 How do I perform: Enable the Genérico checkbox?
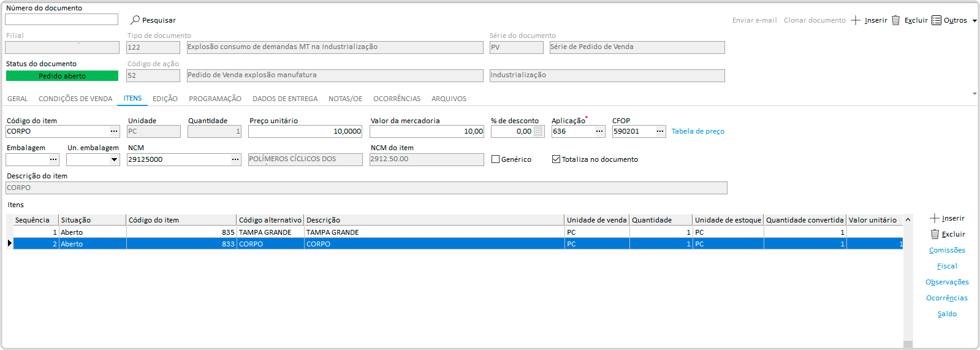pyautogui.click(x=496, y=159)
